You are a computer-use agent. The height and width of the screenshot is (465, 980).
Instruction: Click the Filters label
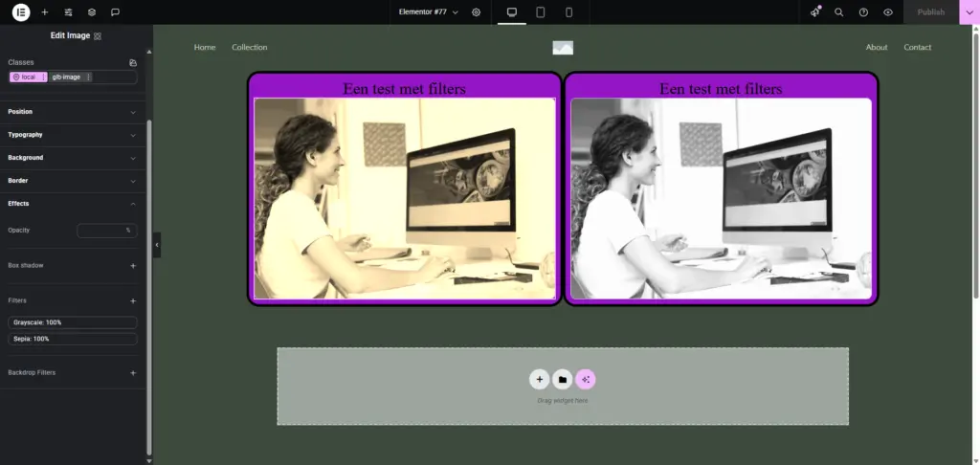pyautogui.click(x=17, y=301)
